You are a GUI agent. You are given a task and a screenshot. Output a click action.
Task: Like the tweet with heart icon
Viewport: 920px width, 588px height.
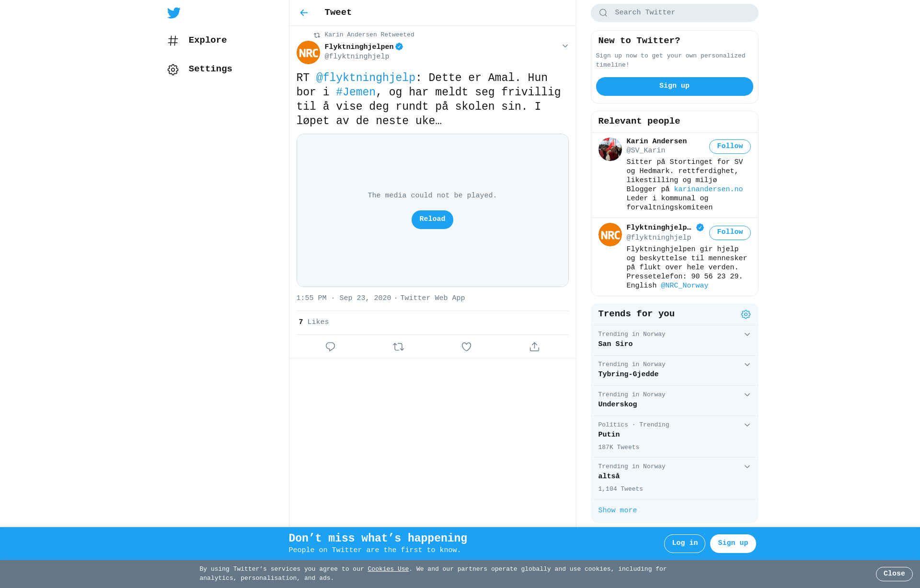point(466,346)
